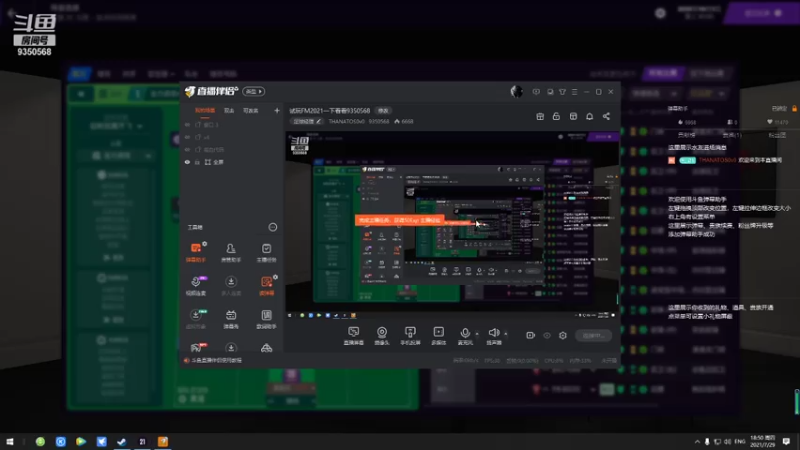The height and width of the screenshot is (450, 800).
Task: Switch to the 我的场景 scene tab
Action: [x=205, y=110]
